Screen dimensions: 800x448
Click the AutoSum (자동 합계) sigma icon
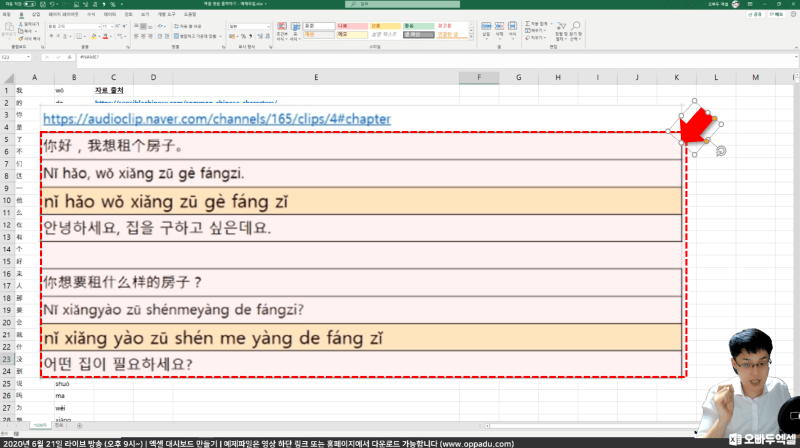click(x=529, y=23)
